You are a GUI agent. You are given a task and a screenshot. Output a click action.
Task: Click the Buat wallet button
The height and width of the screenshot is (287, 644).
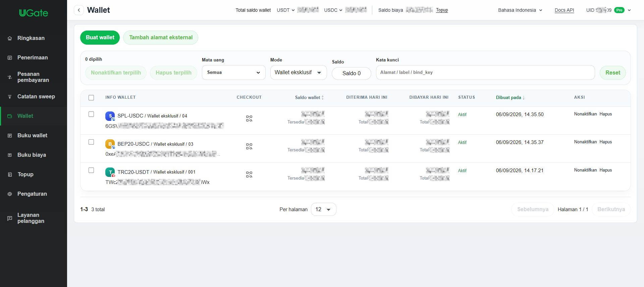click(100, 38)
